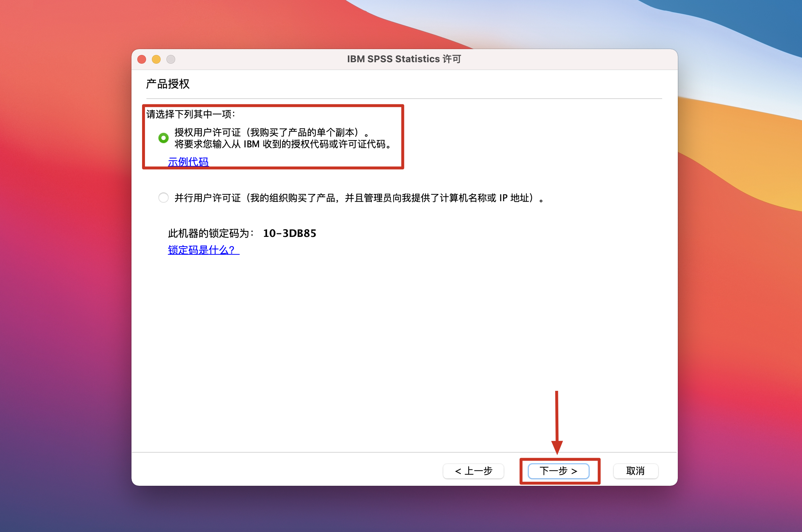Click the 此机器的锁定码为 label
802x532 pixels.
pyautogui.click(x=211, y=233)
